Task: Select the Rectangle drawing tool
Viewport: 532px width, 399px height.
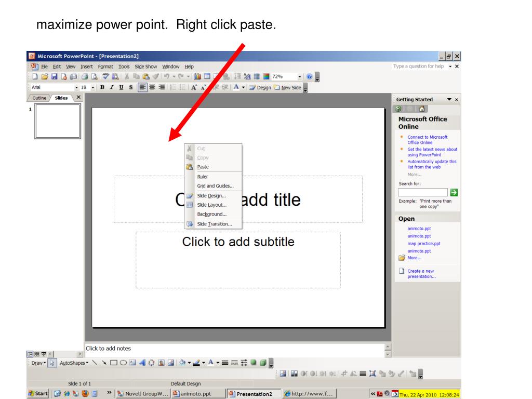Action: [x=114, y=363]
